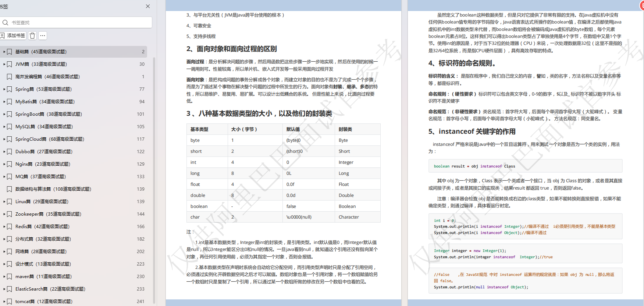The height and width of the screenshot is (306, 644).
Task: Click the bookmark search field
Action: pos(76,22)
